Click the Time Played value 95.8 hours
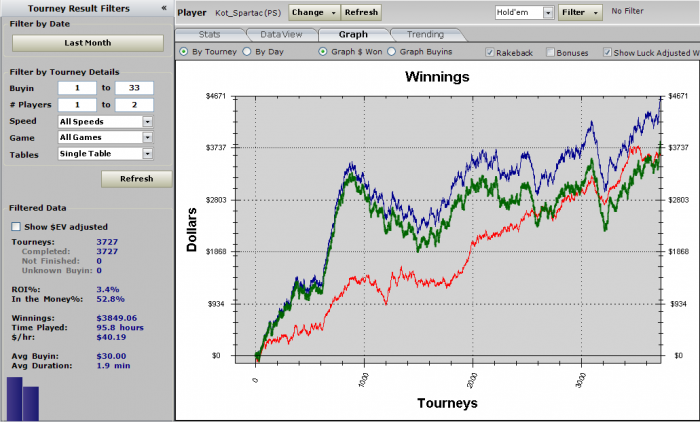700x422 pixels. click(x=120, y=328)
